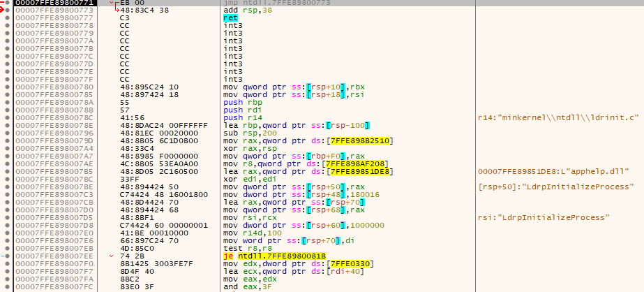Click opcode bytes 33FF
This screenshot has height=292, width=644.
tap(128, 180)
